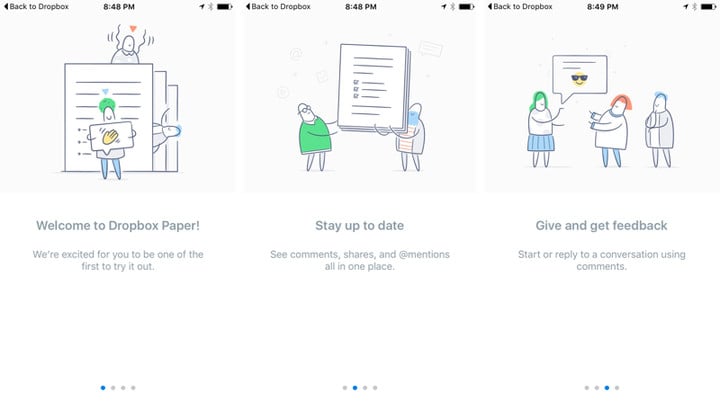720x420 pixels.
Task: Select third page dot on Welcome screen
Action: click(x=123, y=388)
